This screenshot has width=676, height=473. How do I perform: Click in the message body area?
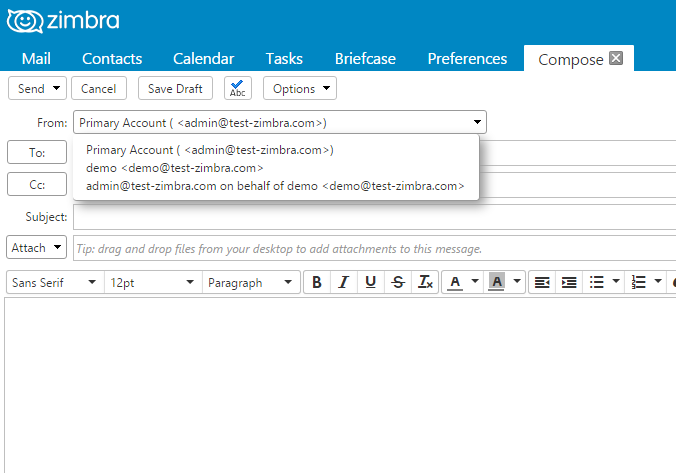point(341,385)
